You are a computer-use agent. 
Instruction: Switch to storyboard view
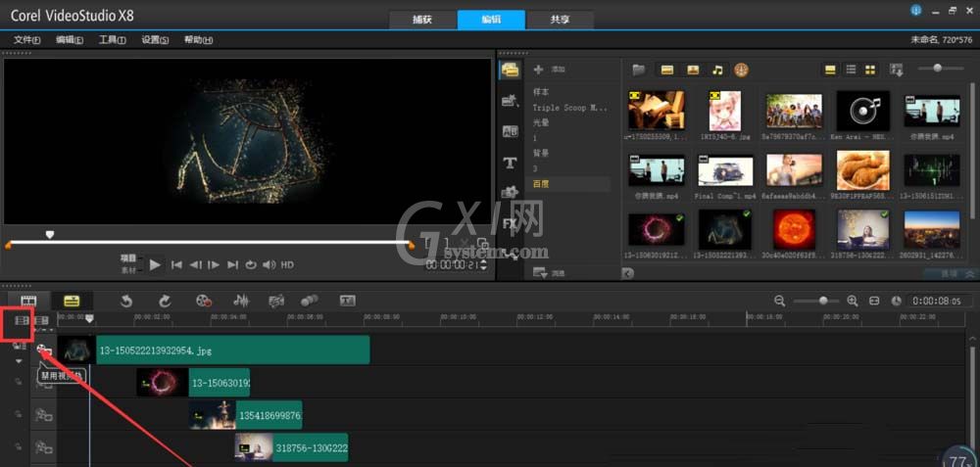28,301
